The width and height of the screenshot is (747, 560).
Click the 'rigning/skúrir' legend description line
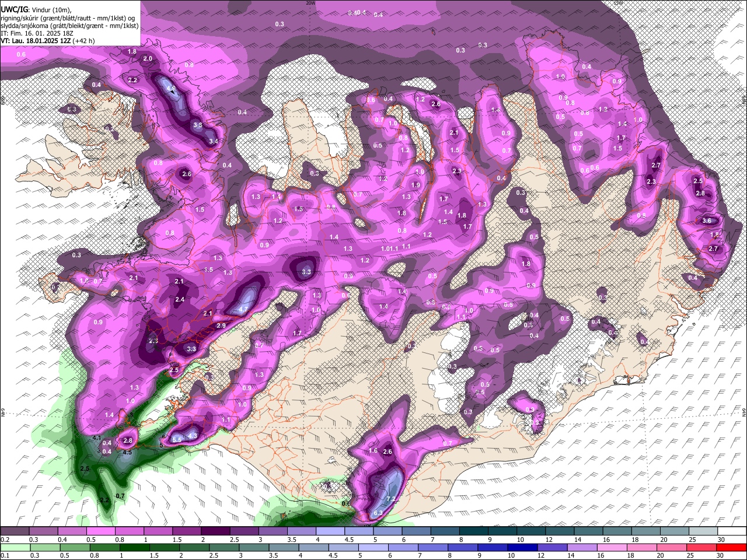(68, 17)
